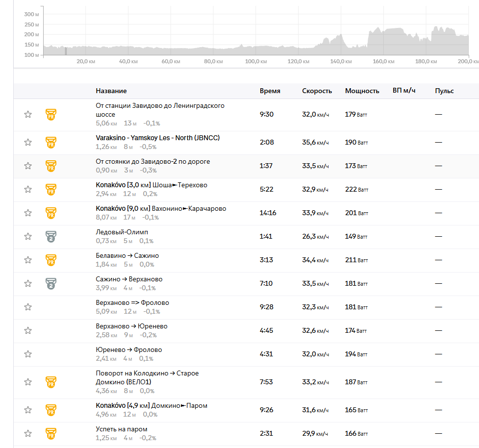The width and height of the screenshot is (479, 448).
Task: Open segment 'От стоянки до Завидово-2 по дороге'
Action: [x=153, y=161]
